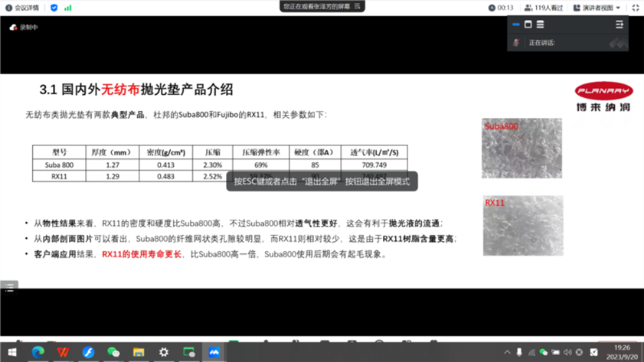Select stacked list layout in video panel
This screenshot has width=644, height=362.
pyautogui.click(x=540, y=24)
